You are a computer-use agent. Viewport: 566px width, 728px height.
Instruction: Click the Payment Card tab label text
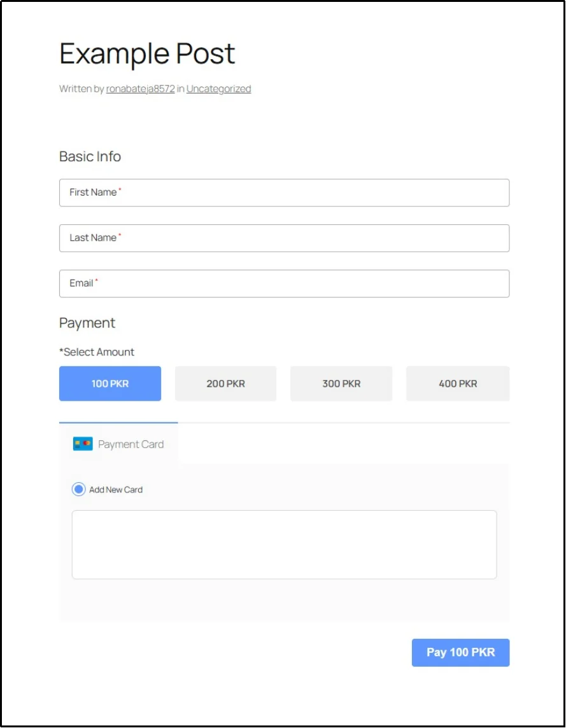(131, 444)
